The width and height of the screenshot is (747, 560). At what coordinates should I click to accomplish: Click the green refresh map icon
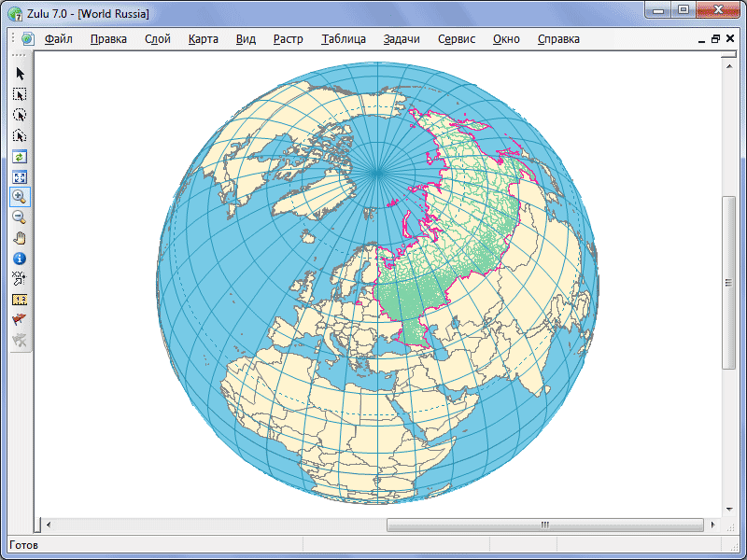tap(20, 156)
